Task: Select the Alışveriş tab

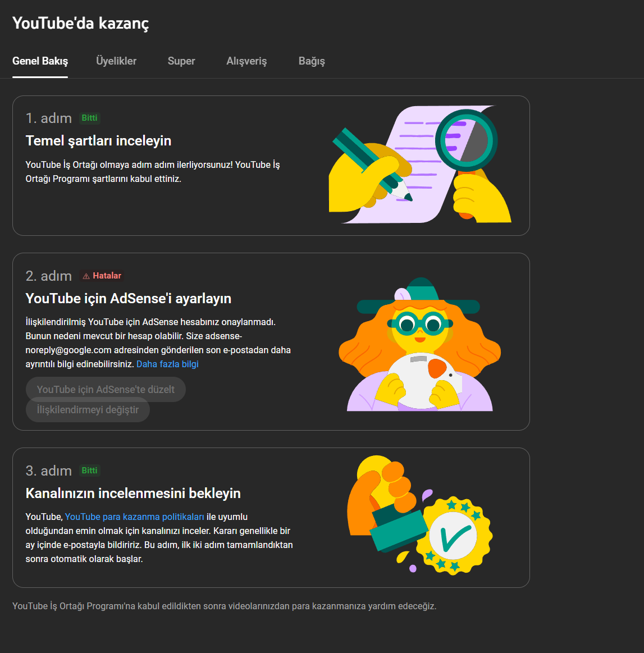Action: click(x=246, y=61)
